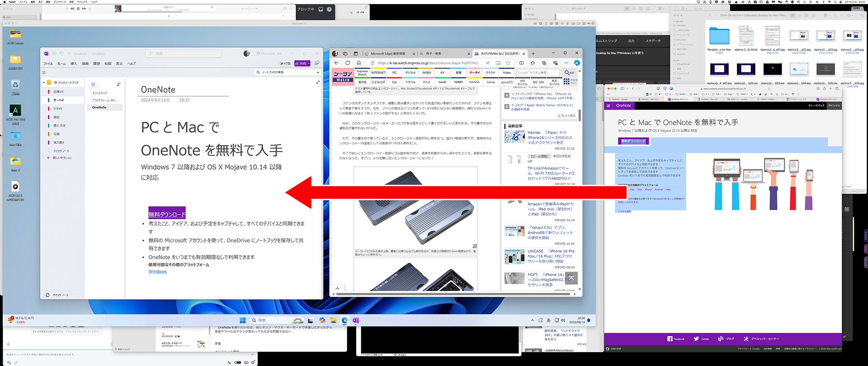Screen dimensions: 868x366
Task: Open the Edge tab actions menu icon
Action: point(356,53)
